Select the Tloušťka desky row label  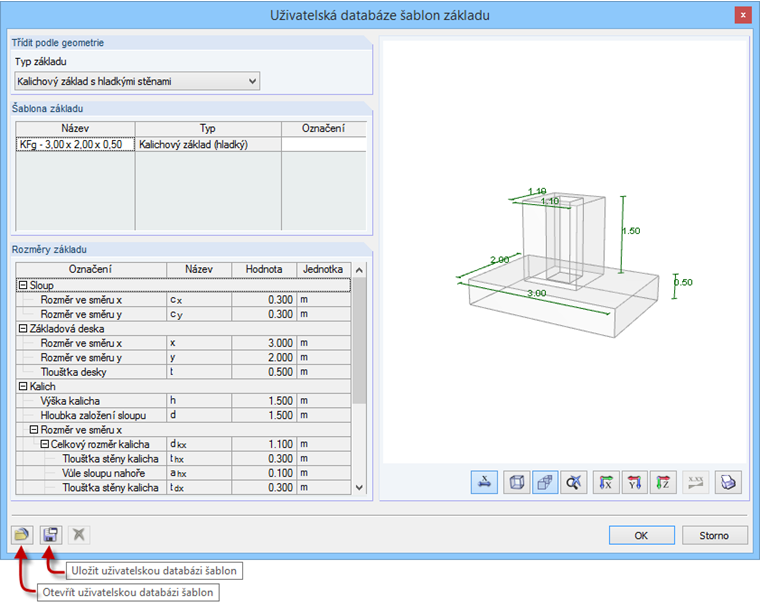[x=73, y=372]
